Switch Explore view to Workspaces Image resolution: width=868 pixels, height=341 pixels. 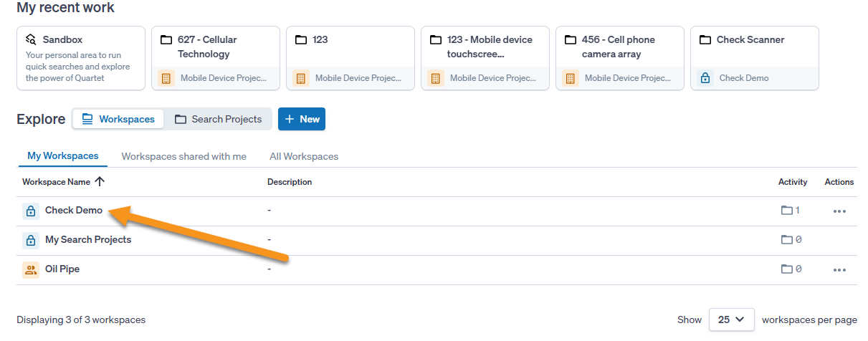pyautogui.click(x=118, y=119)
